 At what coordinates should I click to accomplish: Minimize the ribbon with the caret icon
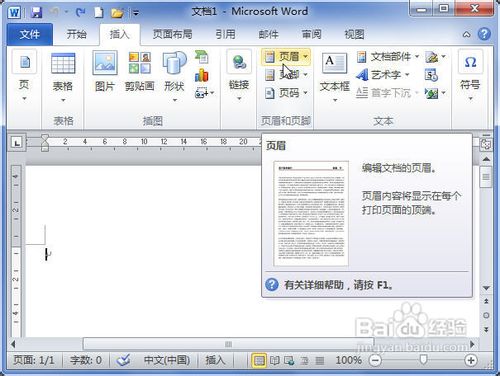(467, 34)
